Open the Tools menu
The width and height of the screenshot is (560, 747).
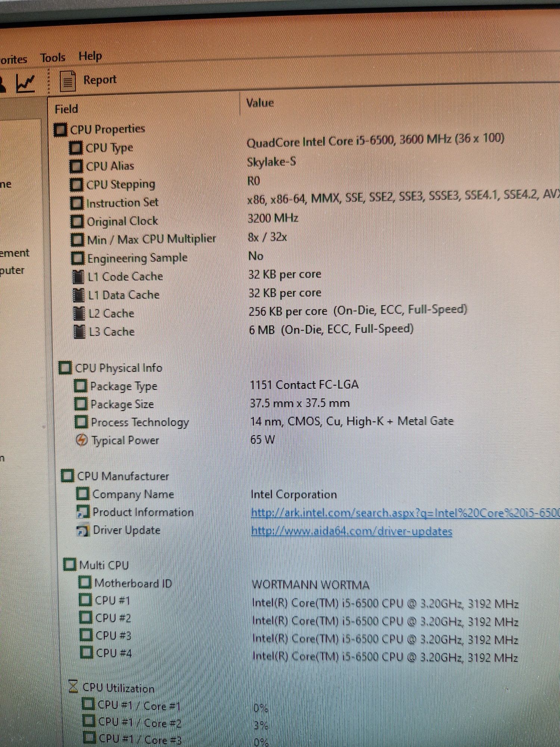tap(53, 58)
